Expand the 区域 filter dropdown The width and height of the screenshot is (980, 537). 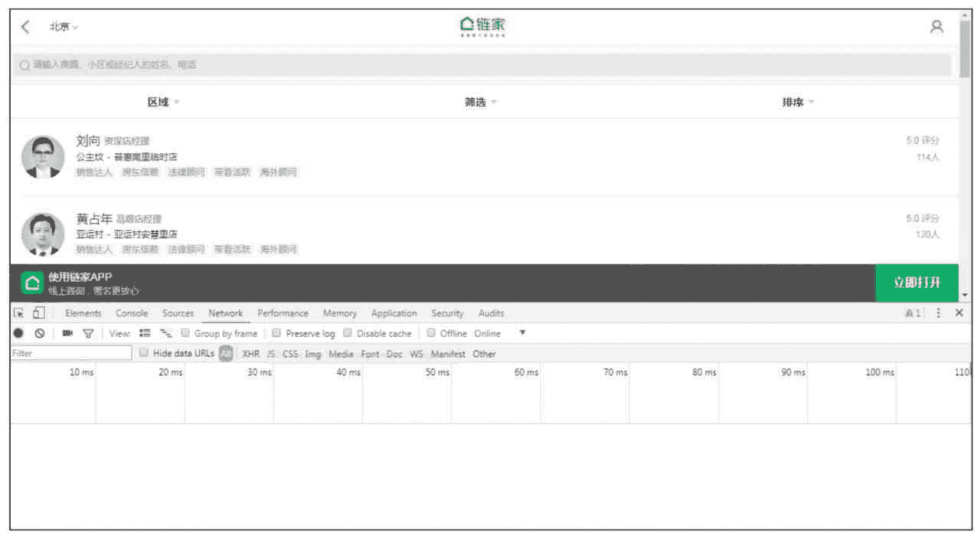163,102
